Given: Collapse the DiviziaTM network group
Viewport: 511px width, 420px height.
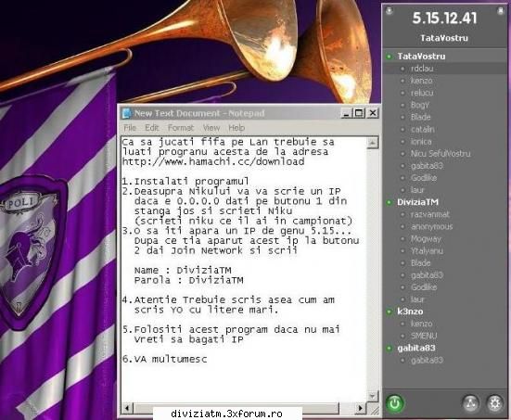Looking at the screenshot, I should tap(417, 202).
